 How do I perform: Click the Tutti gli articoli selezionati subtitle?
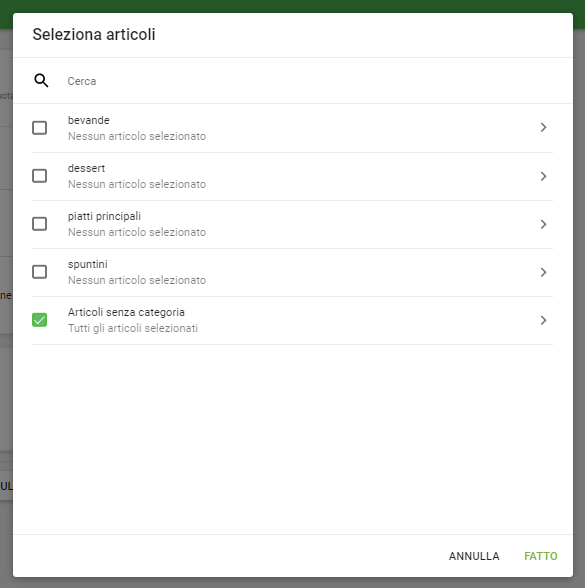(133, 328)
